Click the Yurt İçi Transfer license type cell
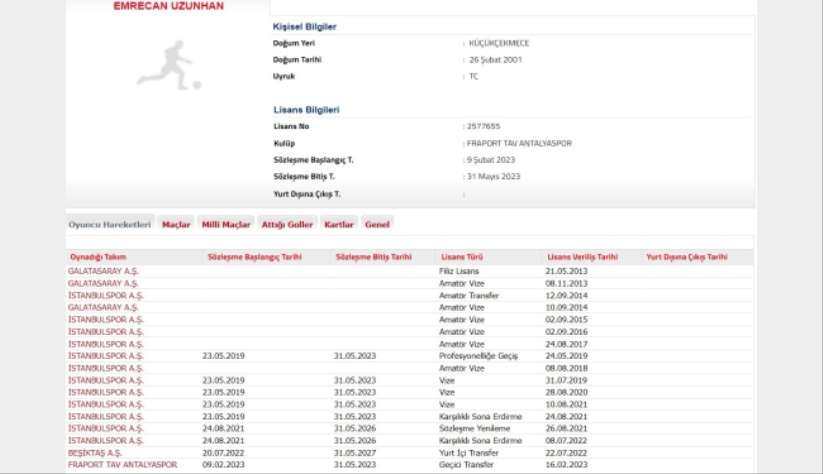The image size is (823, 474). (x=469, y=452)
